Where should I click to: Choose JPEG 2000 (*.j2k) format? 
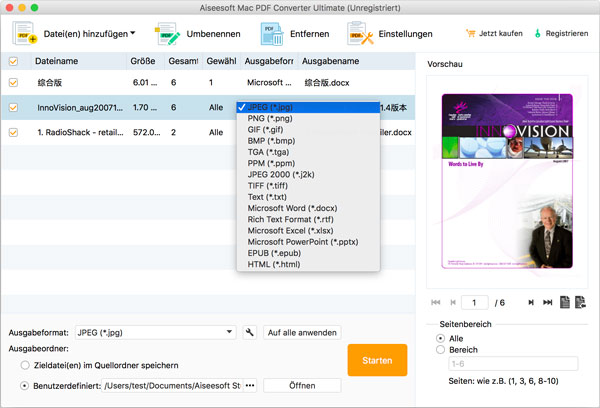pos(308,175)
